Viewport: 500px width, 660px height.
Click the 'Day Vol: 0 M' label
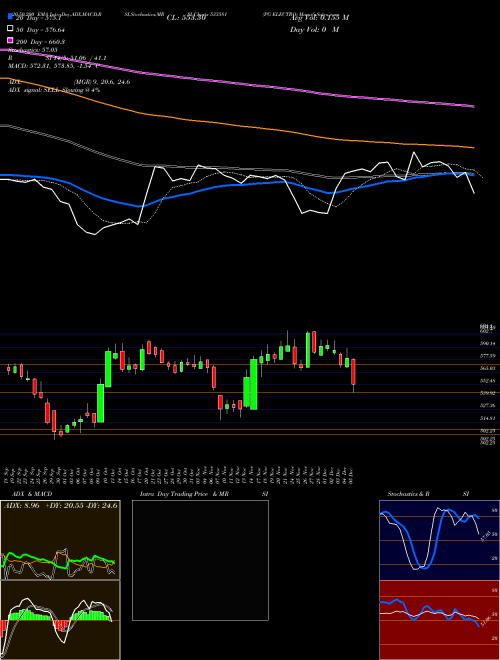click(314, 29)
